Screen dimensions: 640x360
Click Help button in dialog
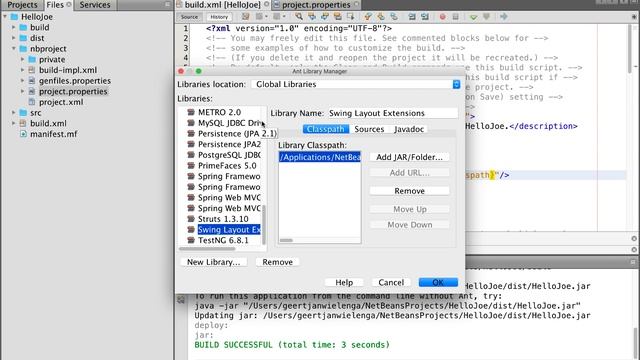click(344, 282)
